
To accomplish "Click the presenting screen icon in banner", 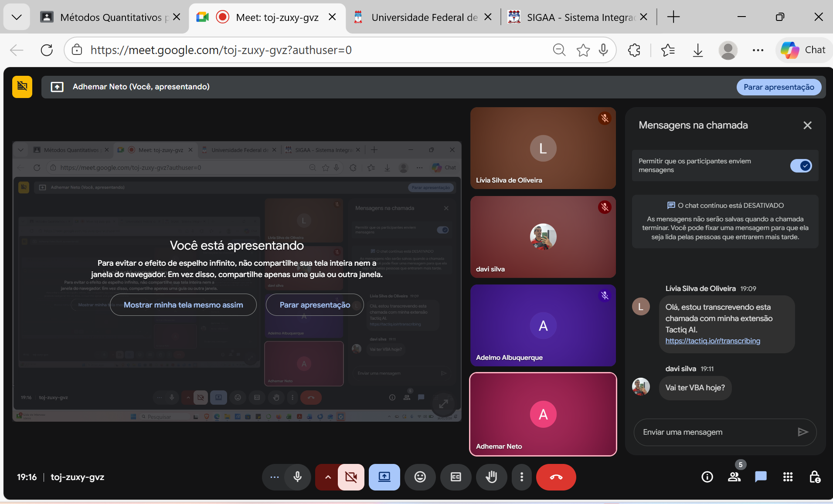I will point(57,87).
